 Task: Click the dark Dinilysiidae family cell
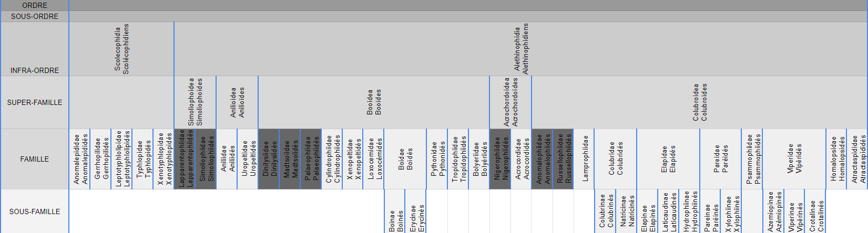[x=269, y=159]
